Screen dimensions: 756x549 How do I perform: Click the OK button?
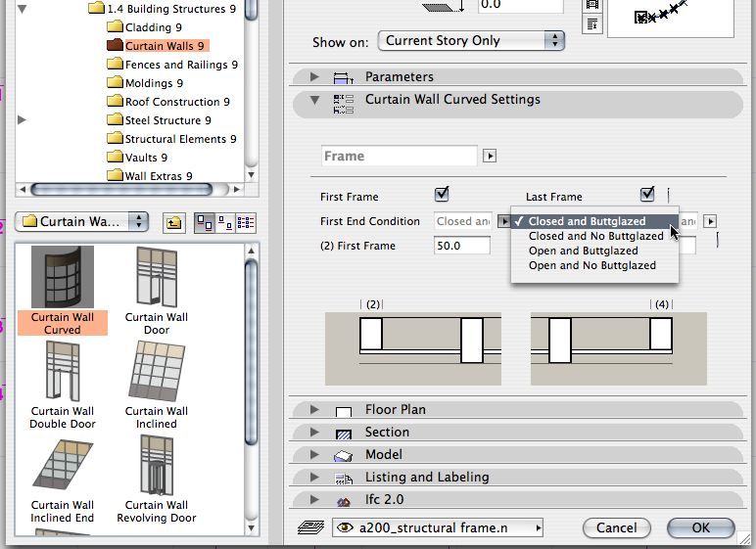click(700, 527)
